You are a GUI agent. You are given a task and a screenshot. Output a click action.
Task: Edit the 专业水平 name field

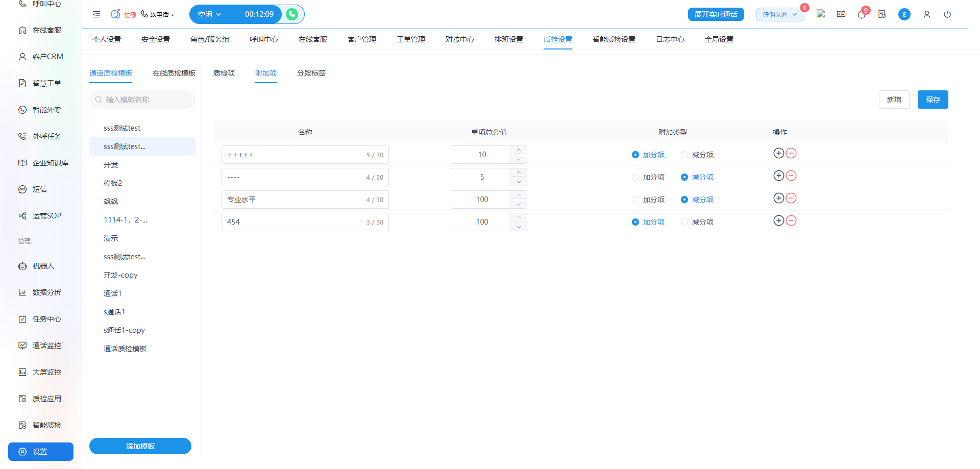click(x=305, y=200)
